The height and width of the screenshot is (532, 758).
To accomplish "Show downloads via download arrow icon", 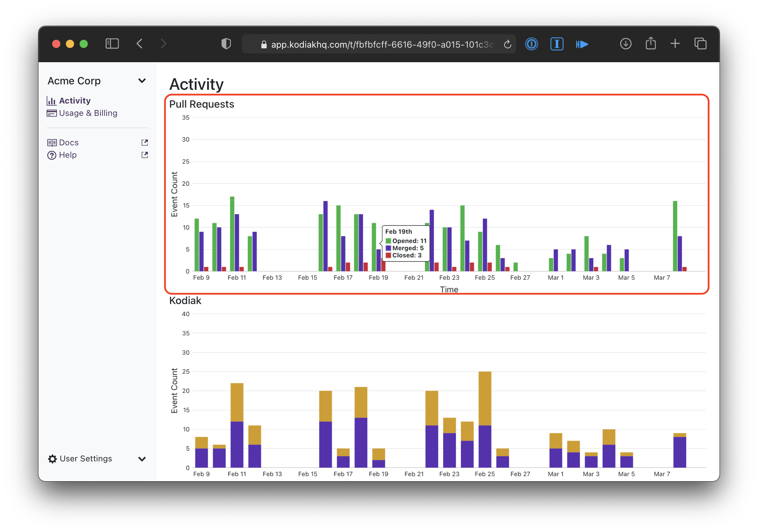I will pyautogui.click(x=626, y=44).
